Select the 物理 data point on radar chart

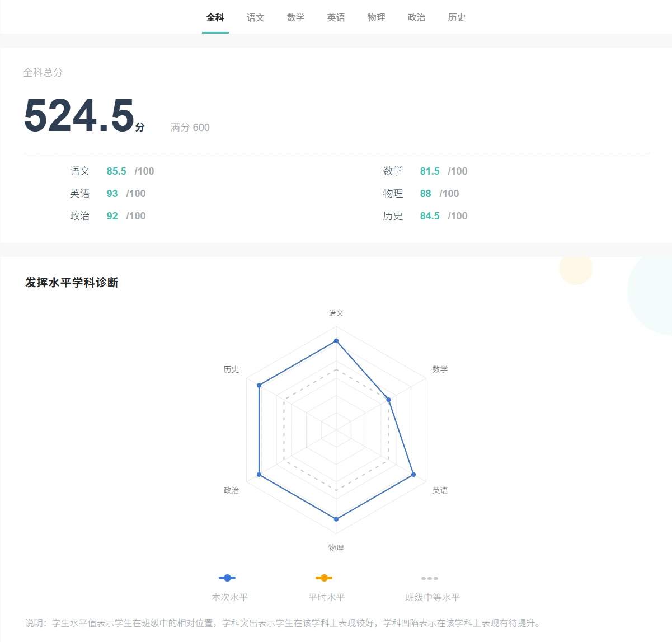[x=336, y=519]
